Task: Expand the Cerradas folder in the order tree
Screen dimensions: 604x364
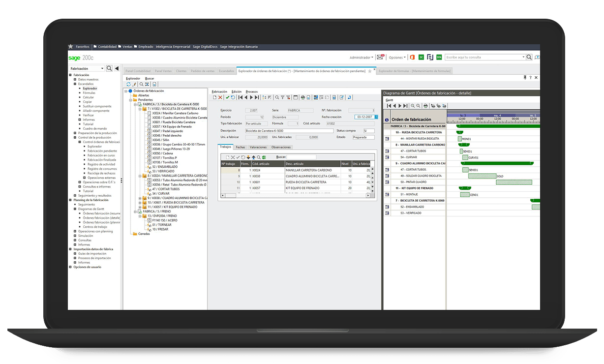Action: click(x=144, y=233)
